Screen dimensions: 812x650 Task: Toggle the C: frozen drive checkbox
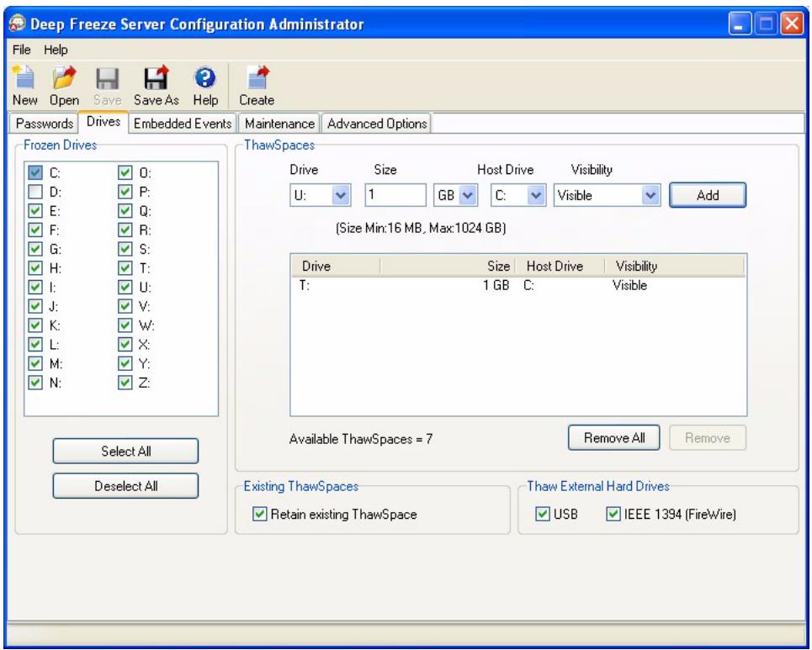(x=35, y=172)
